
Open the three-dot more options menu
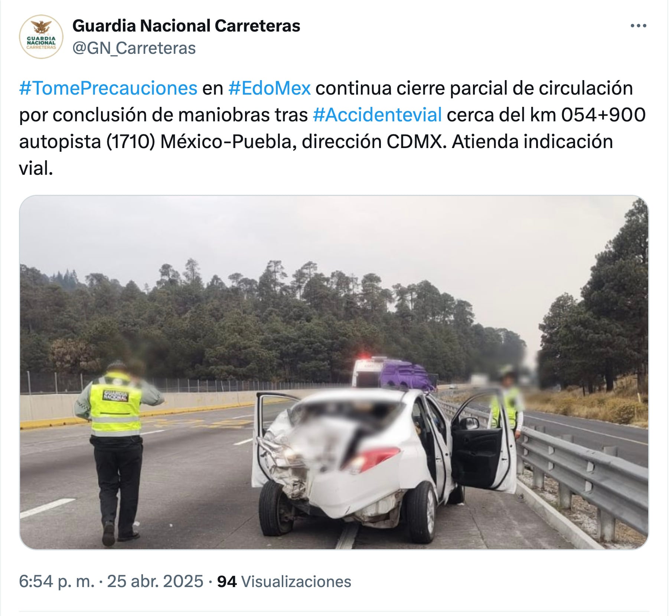pyautogui.click(x=639, y=26)
